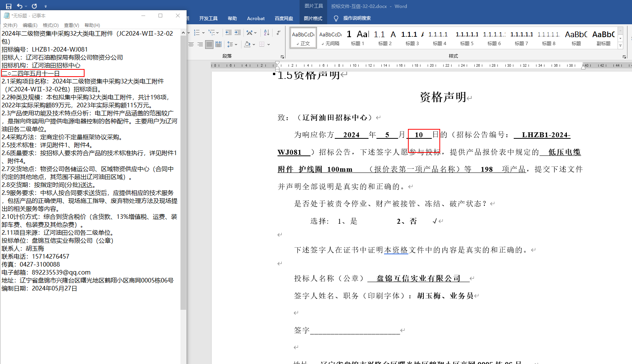Open Notepad 编辑(E) menu

[30, 25]
